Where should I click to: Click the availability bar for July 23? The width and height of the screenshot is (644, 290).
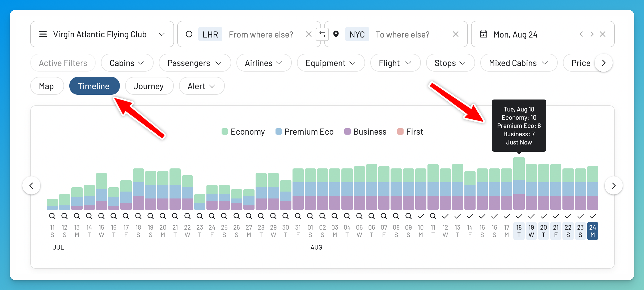(200, 202)
